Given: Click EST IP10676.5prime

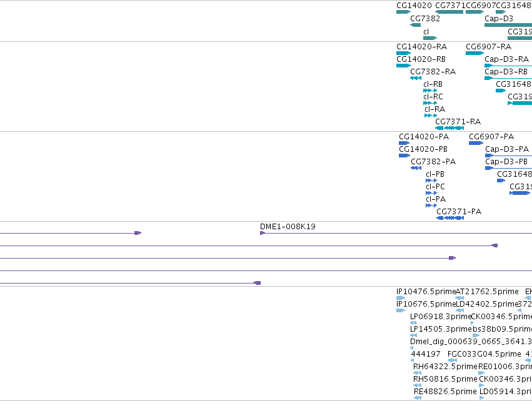Looking at the screenshot, I should tap(401, 310).
